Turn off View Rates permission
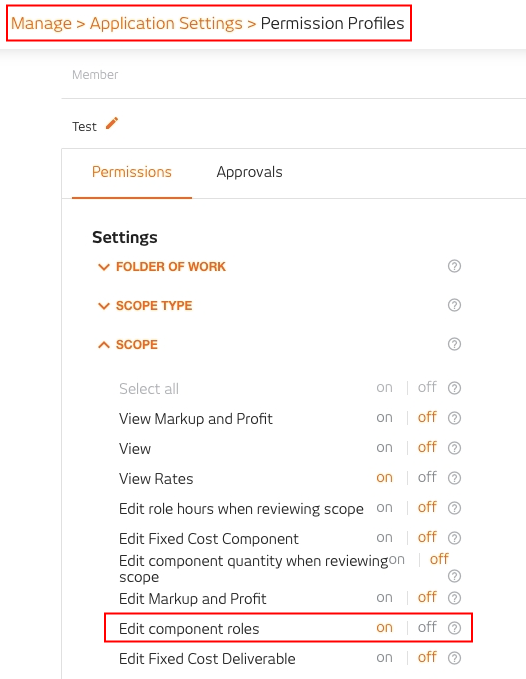 tap(427, 477)
